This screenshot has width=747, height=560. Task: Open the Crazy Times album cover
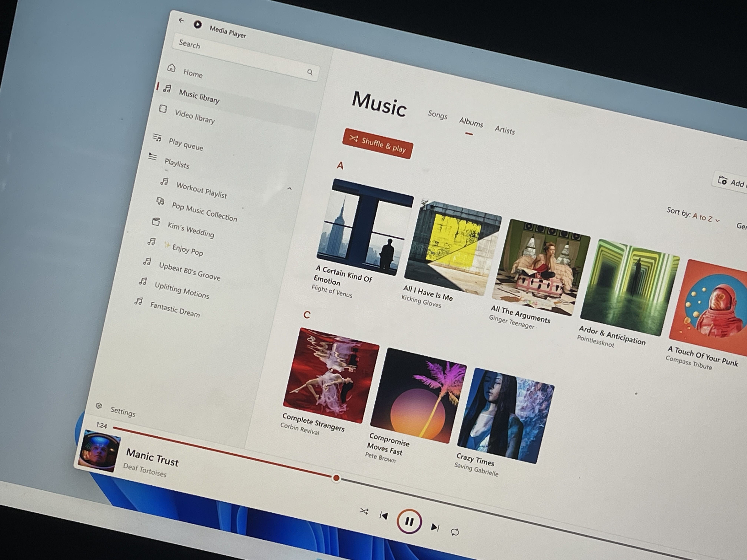pyautogui.click(x=506, y=416)
